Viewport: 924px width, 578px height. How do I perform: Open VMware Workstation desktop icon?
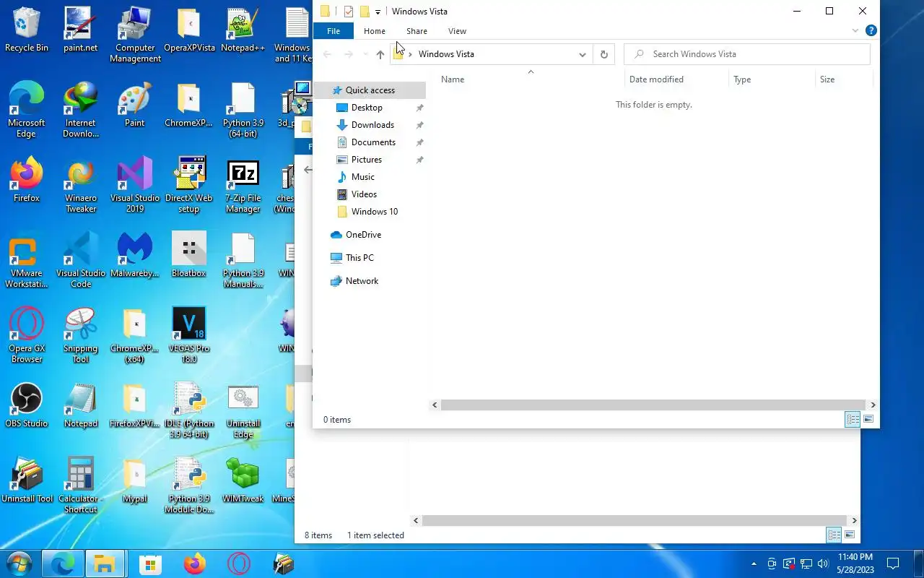pyautogui.click(x=27, y=261)
